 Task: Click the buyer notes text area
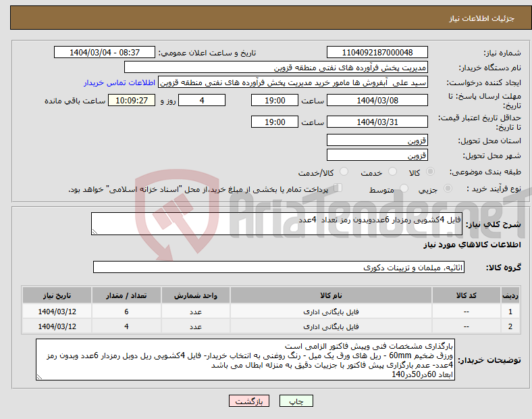pos(245,360)
